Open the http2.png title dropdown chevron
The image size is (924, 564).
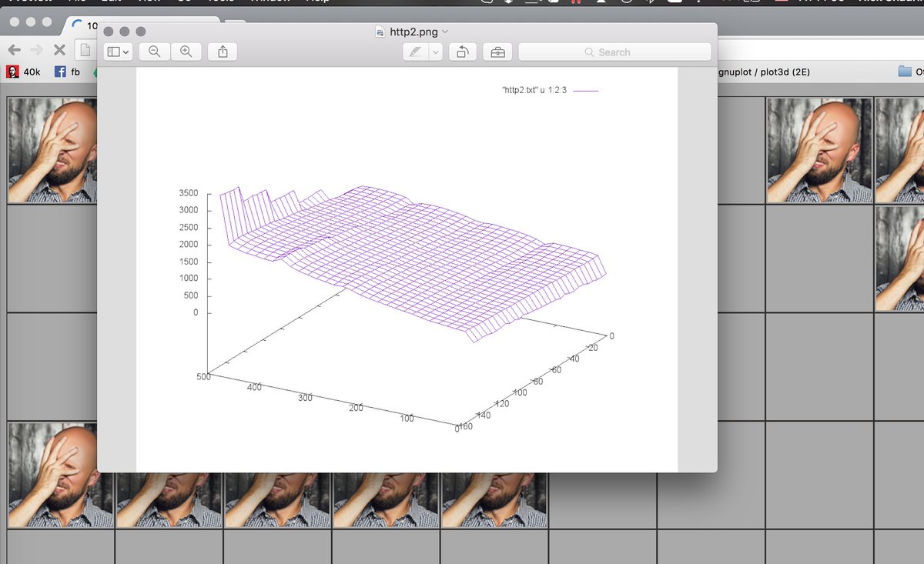click(444, 32)
